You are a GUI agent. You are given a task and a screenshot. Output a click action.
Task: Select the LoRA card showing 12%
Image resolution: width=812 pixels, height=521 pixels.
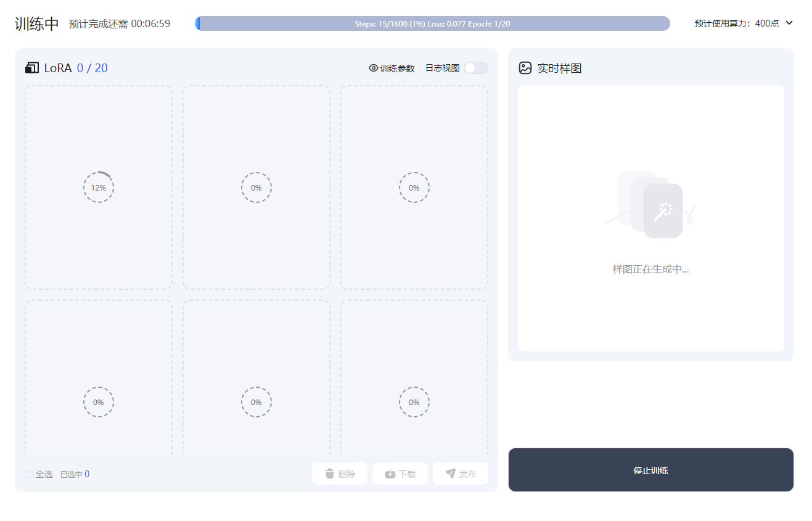(x=99, y=187)
